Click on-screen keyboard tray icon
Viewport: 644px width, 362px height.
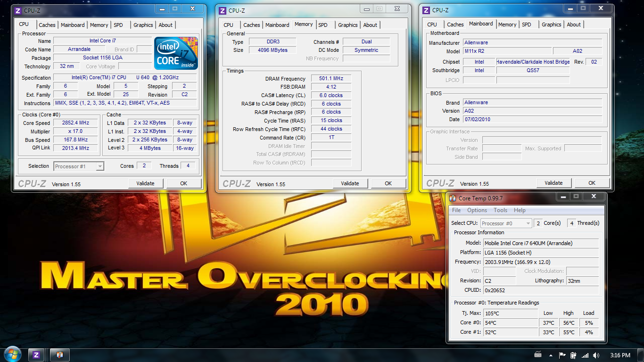click(538, 354)
